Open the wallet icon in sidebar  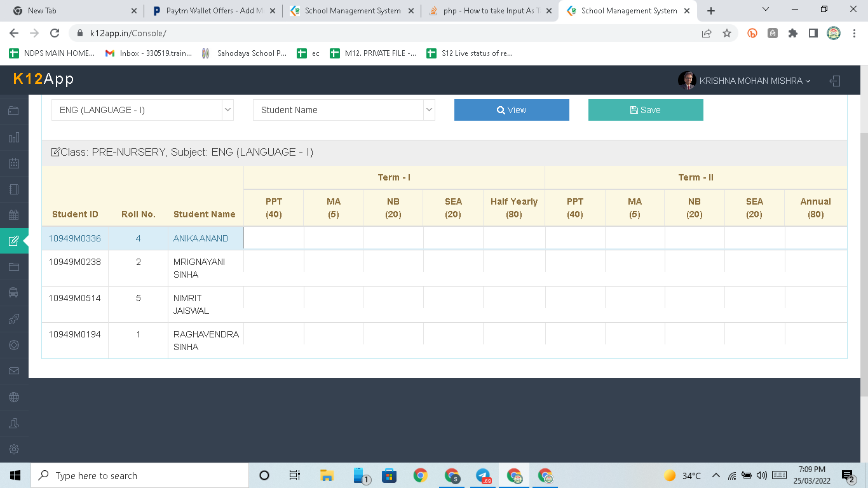tap(14, 111)
